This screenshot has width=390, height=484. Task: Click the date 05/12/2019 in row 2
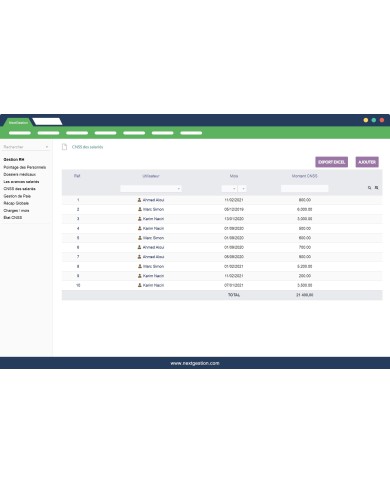tap(234, 209)
